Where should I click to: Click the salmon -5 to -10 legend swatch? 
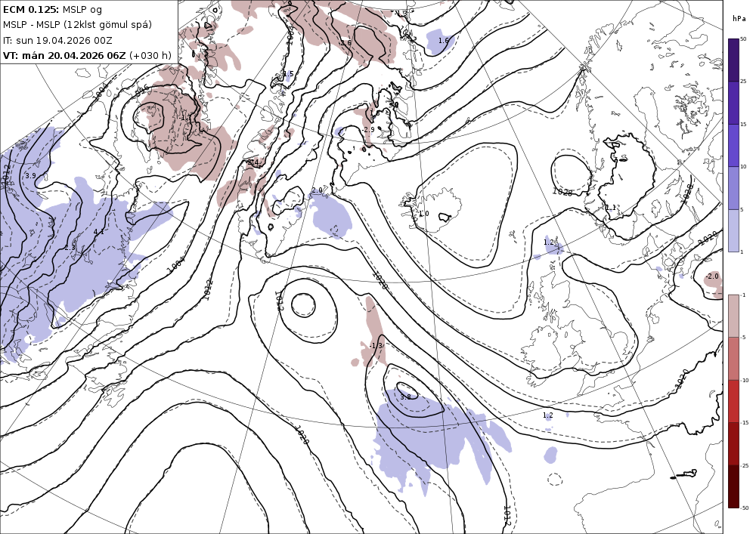tap(733, 358)
